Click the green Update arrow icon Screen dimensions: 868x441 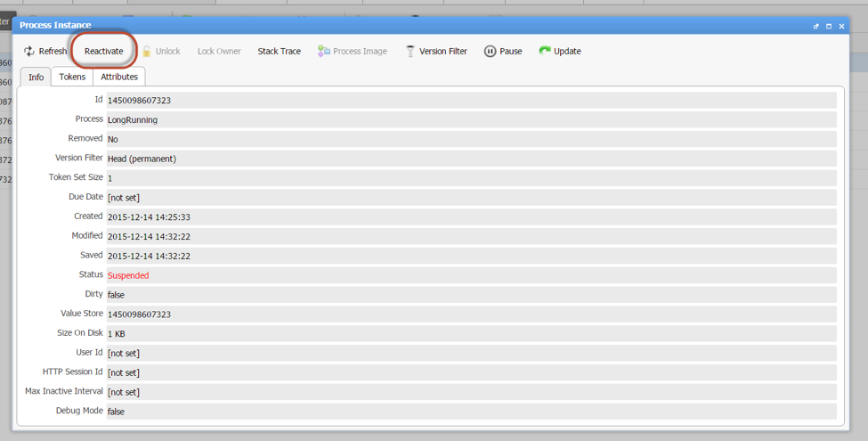[545, 51]
